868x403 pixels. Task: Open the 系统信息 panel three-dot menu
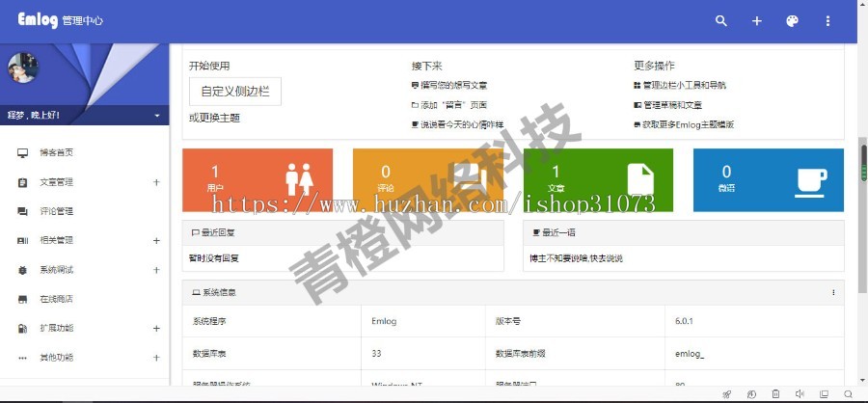[833, 292]
